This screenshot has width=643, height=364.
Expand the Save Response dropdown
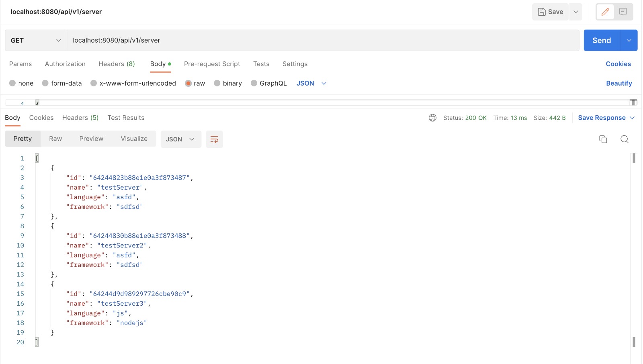click(632, 118)
